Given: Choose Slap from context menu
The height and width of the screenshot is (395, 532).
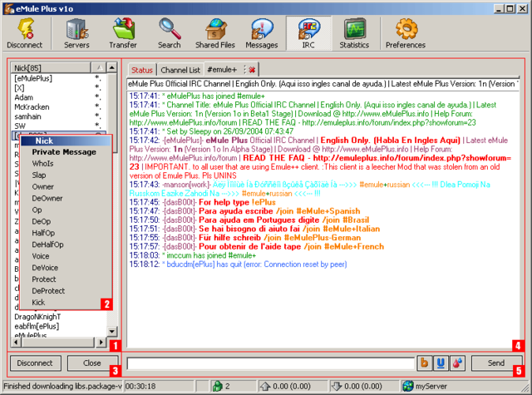Looking at the screenshot, I should pos(39,175).
